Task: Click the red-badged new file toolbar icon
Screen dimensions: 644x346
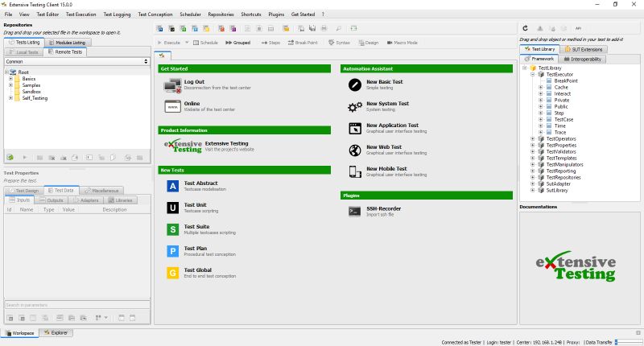Action: click(x=221, y=28)
